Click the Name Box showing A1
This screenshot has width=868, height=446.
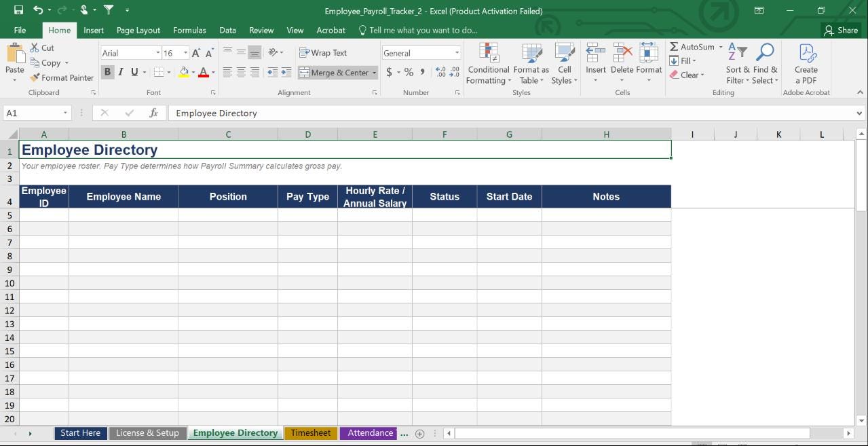(x=33, y=113)
